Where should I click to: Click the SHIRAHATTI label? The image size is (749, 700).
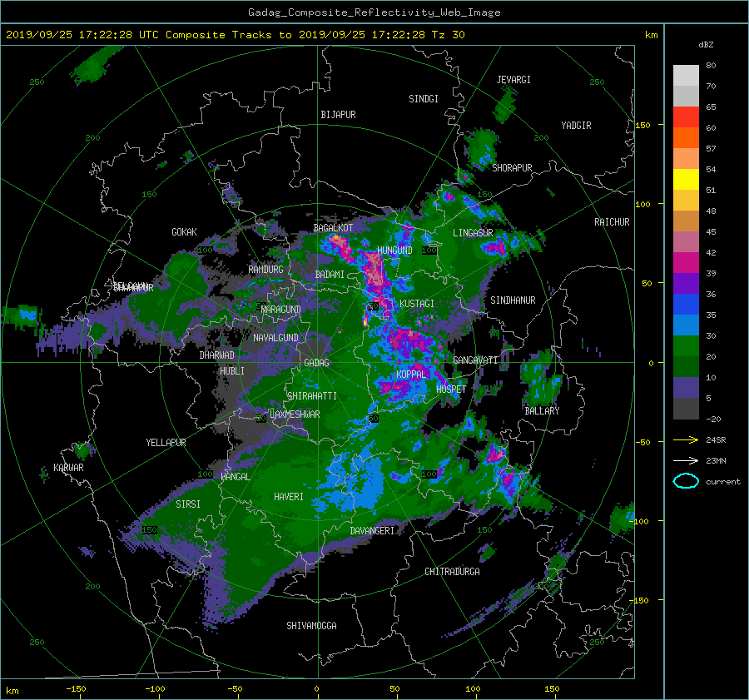pos(312,396)
